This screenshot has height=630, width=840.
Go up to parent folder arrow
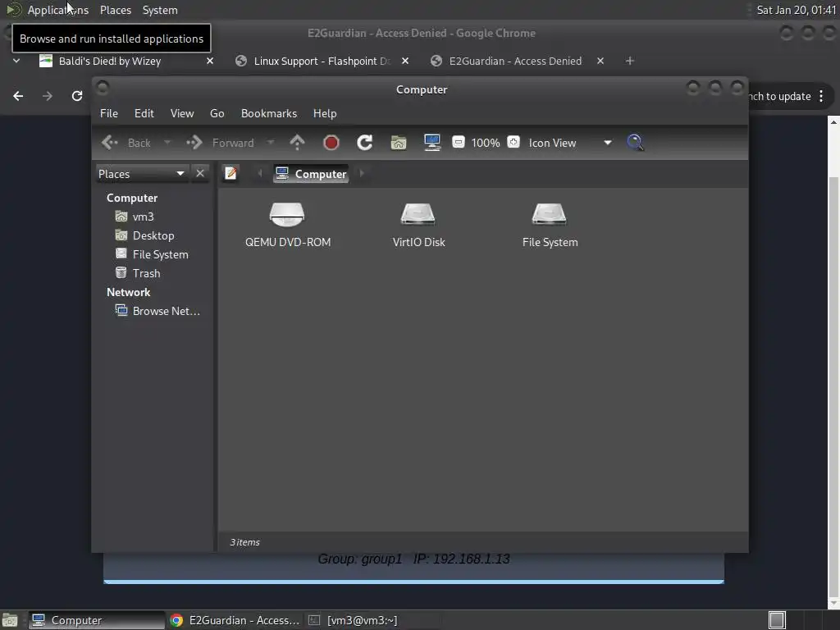[297, 143]
